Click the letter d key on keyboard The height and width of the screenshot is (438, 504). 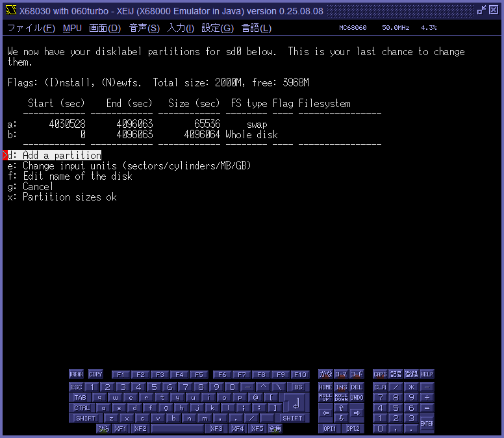tap(134, 408)
